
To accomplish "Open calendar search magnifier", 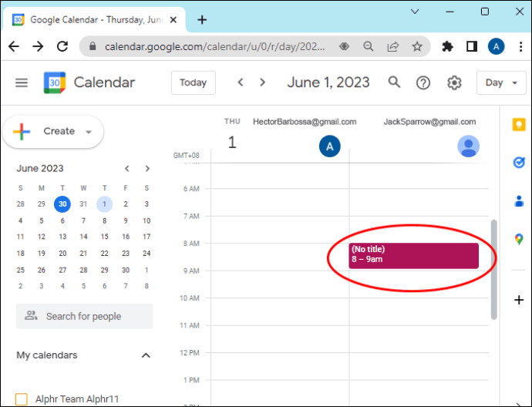I will click(x=394, y=82).
